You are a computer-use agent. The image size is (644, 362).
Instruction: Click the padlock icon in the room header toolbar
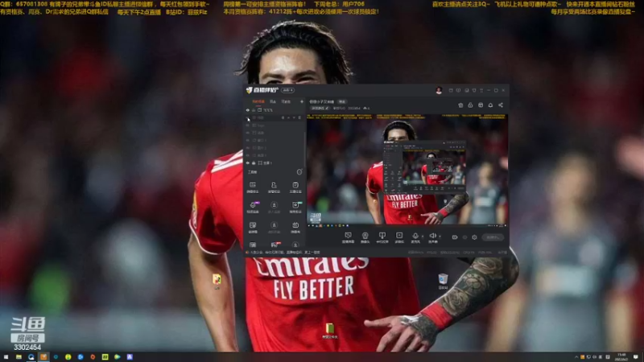(470, 105)
